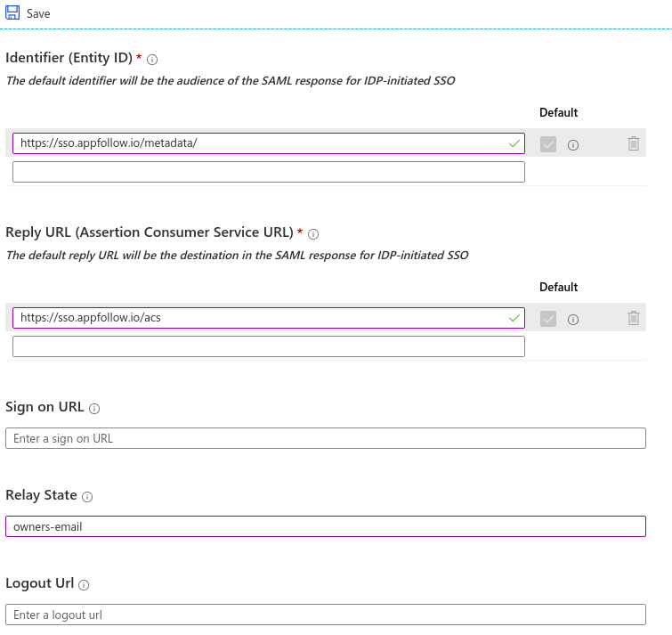This screenshot has height=635, width=672.
Task: Focus the Sign on URL input field
Action: [x=325, y=438]
